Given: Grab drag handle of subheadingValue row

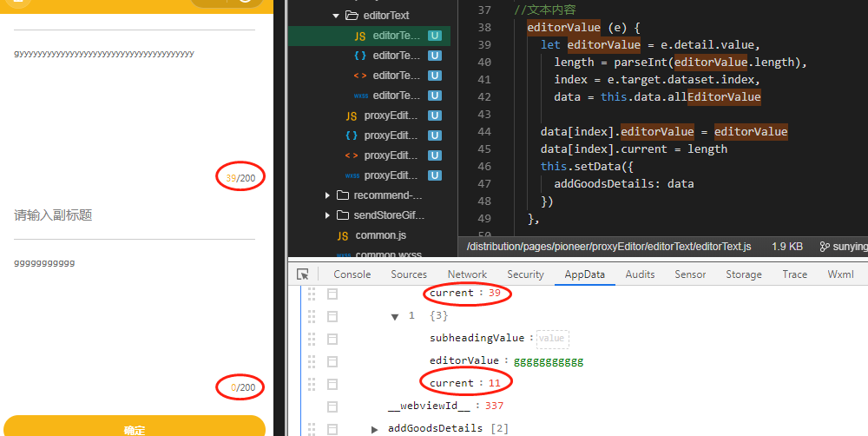Looking at the screenshot, I should (312, 339).
